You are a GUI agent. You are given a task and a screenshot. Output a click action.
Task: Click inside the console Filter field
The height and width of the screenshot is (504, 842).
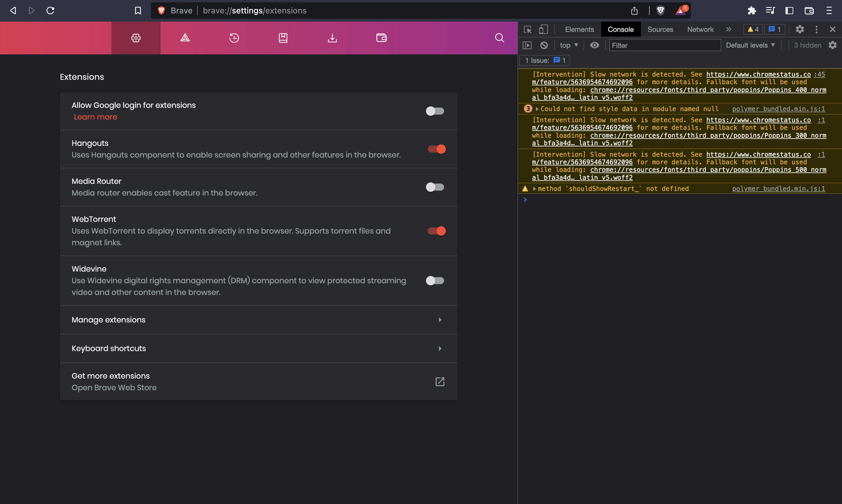point(665,45)
